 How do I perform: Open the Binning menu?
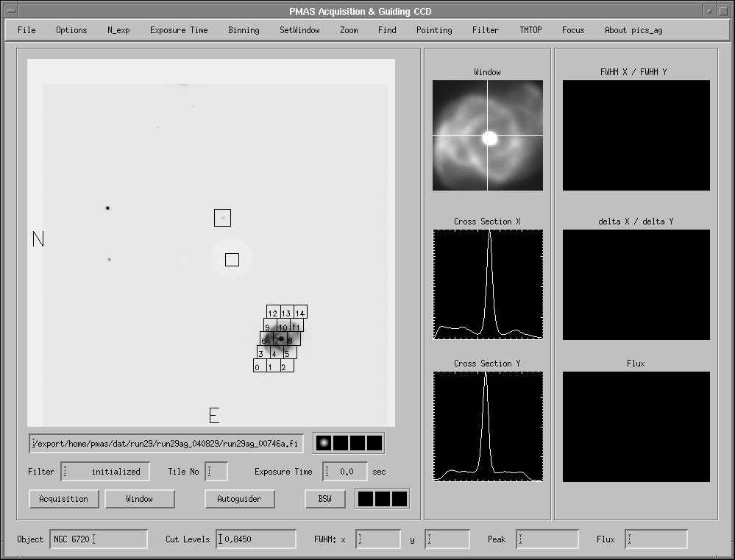[x=244, y=30]
